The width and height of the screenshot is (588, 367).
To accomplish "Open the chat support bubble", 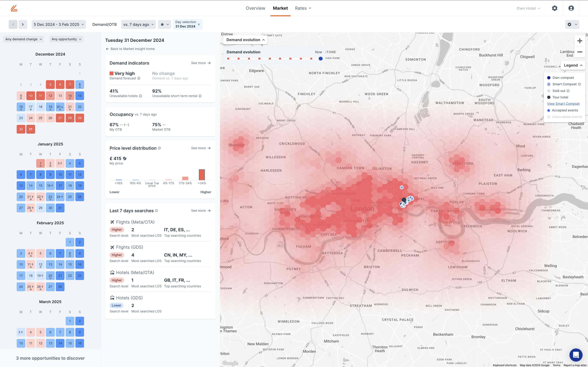I will coord(576,355).
